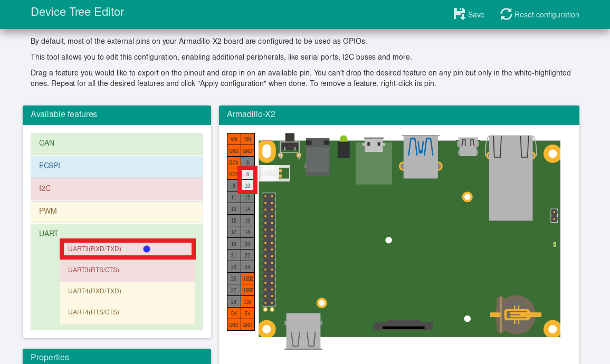Screen dimensions: 610x364
Task: Click white-highlighted pin 10 on the pinout
Action: click(247, 186)
